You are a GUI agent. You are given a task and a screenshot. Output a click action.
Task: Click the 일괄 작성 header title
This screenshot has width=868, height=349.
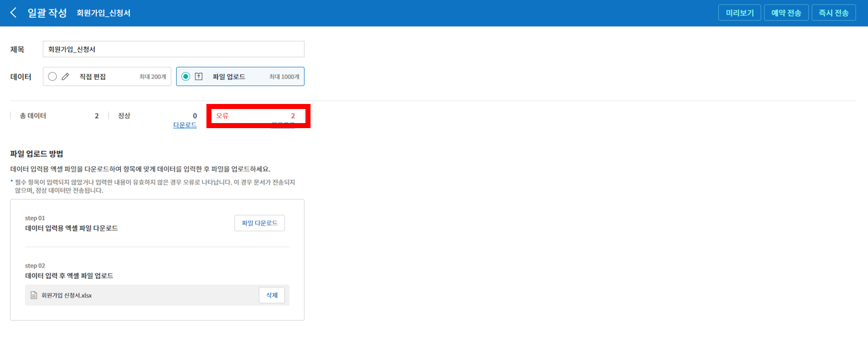47,12
